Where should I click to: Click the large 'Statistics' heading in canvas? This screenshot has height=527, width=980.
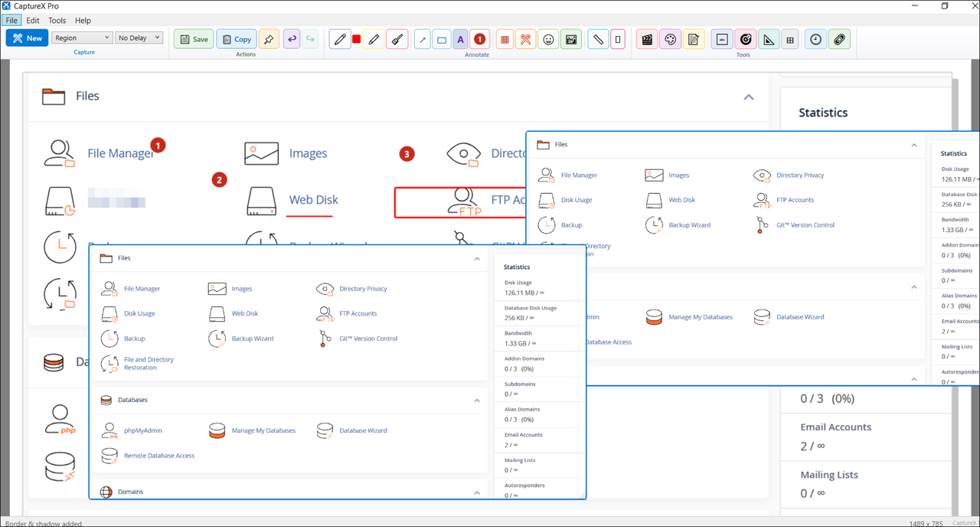click(x=823, y=113)
